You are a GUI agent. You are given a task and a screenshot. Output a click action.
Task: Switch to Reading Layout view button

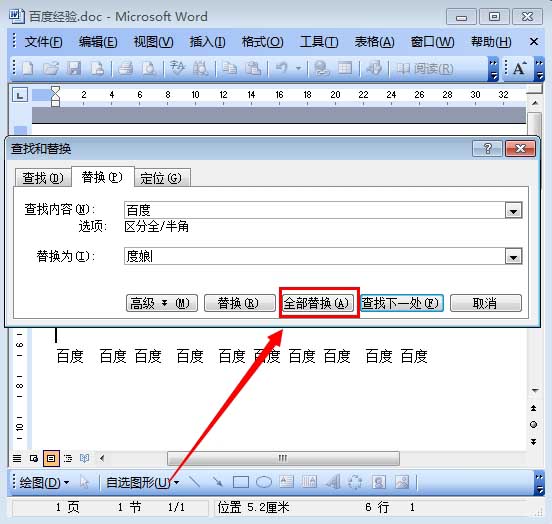pyautogui.click(x=84, y=458)
